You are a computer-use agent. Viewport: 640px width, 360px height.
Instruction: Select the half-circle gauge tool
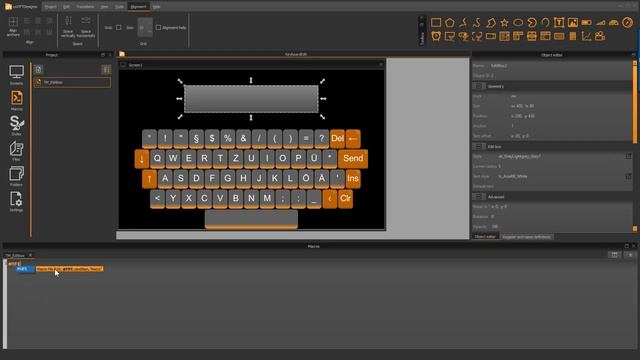pos(614,22)
